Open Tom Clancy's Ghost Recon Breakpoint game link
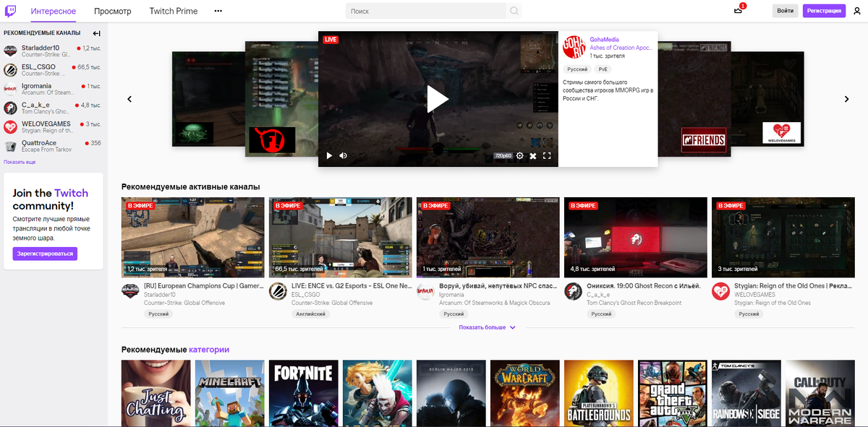Viewport: 868px width, 427px height. click(634, 303)
